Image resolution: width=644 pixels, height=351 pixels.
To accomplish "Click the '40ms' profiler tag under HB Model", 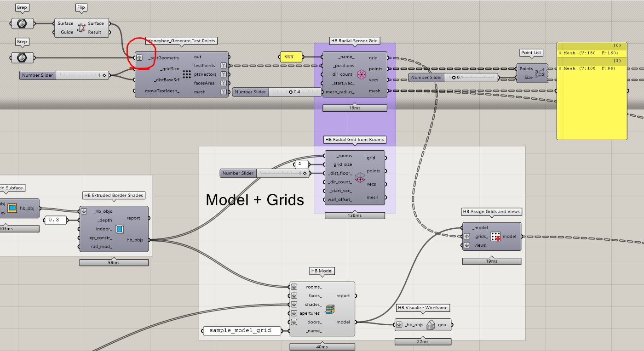I will point(322,347).
